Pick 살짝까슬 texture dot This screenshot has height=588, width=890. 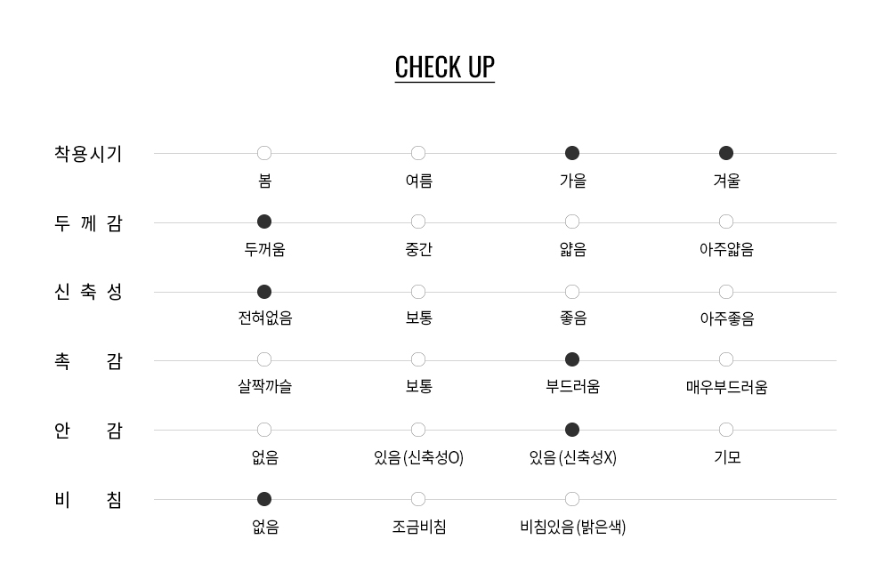[x=264, y=359]
